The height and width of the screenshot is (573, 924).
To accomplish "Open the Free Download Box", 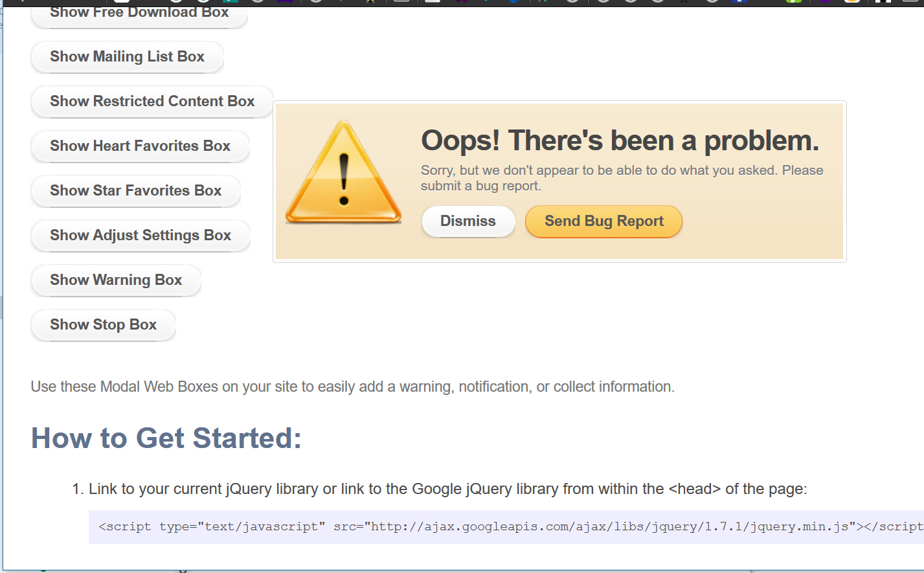I will coord(139,14).
